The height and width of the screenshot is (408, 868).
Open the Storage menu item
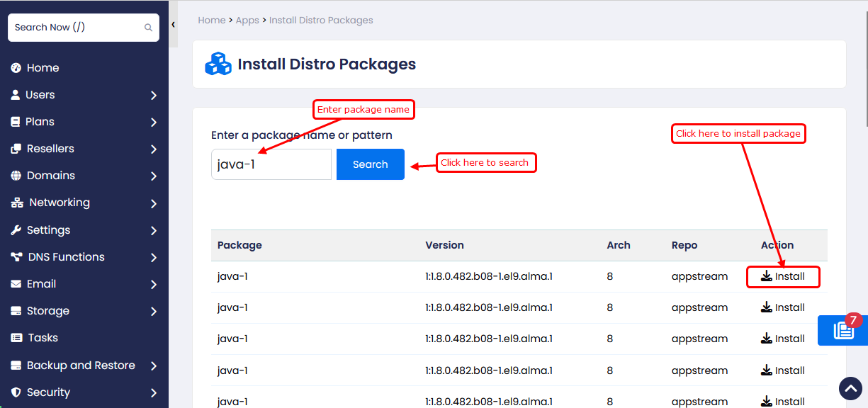[x=47, y=311]
